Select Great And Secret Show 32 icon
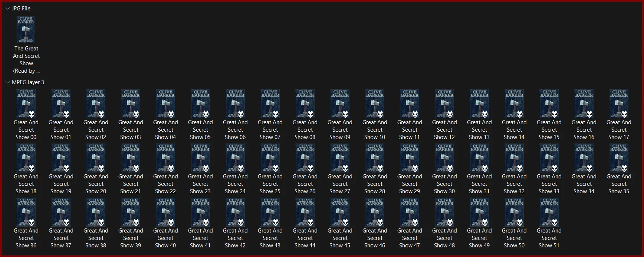 coord(514,158)
